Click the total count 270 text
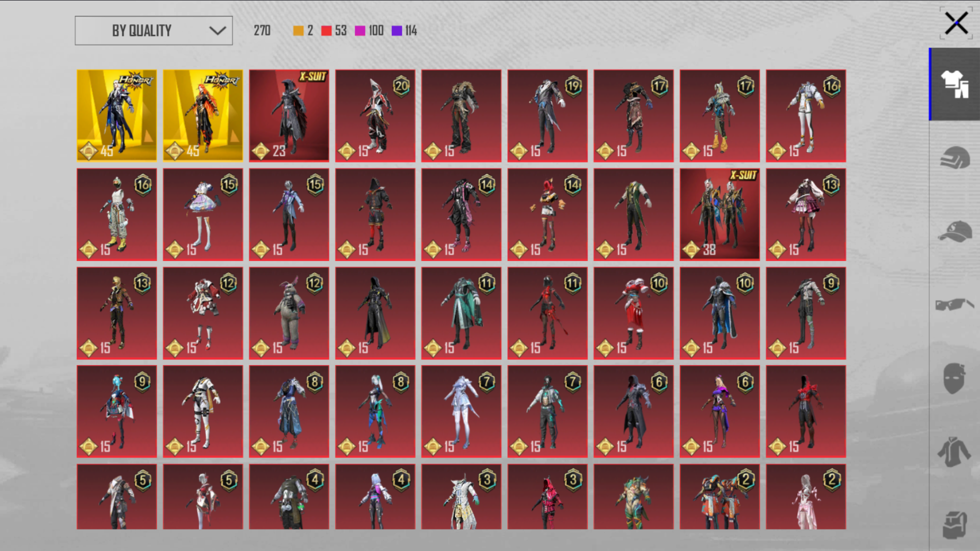The height and width of the screenshot is (551, 980). click(x=262, y=31)
